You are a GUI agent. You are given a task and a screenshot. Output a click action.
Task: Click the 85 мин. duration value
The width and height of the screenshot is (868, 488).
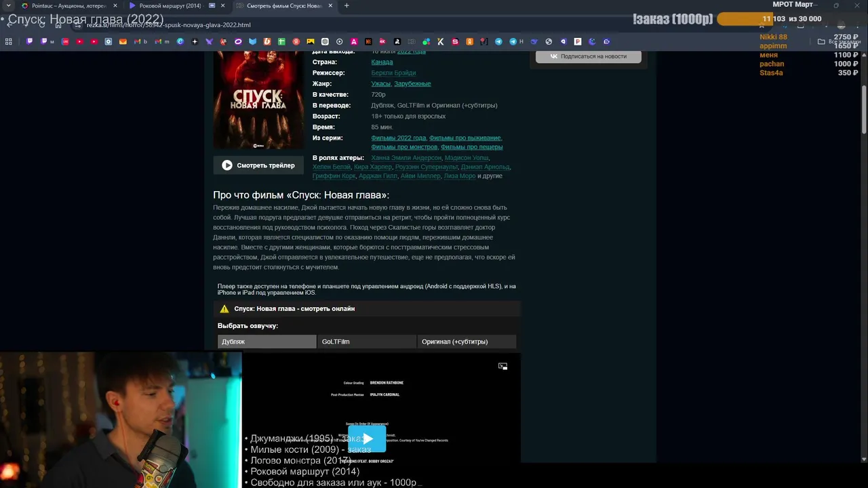click(382, 127)
